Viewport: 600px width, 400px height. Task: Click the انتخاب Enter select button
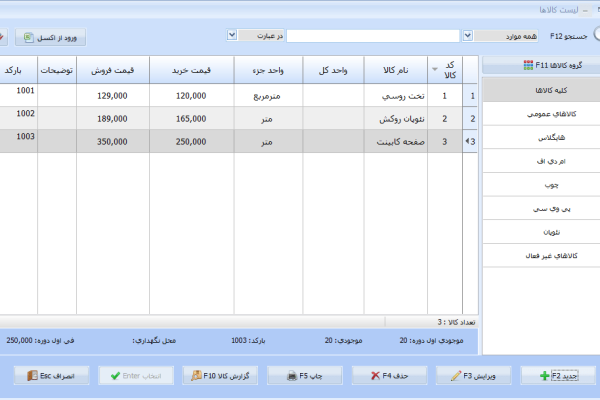point(136,376)
